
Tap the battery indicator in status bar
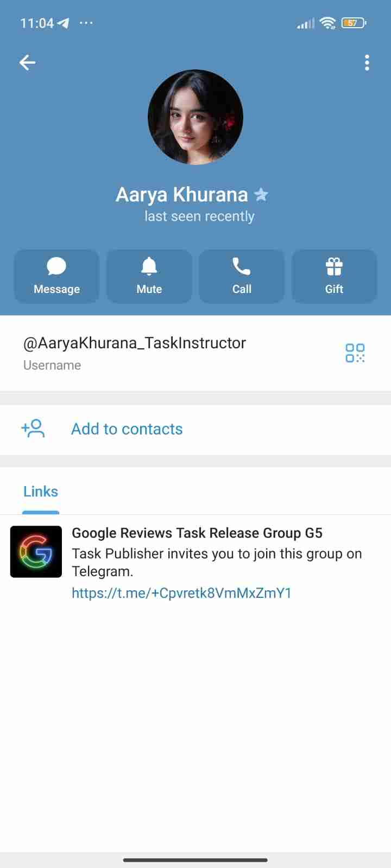point(354,23)
